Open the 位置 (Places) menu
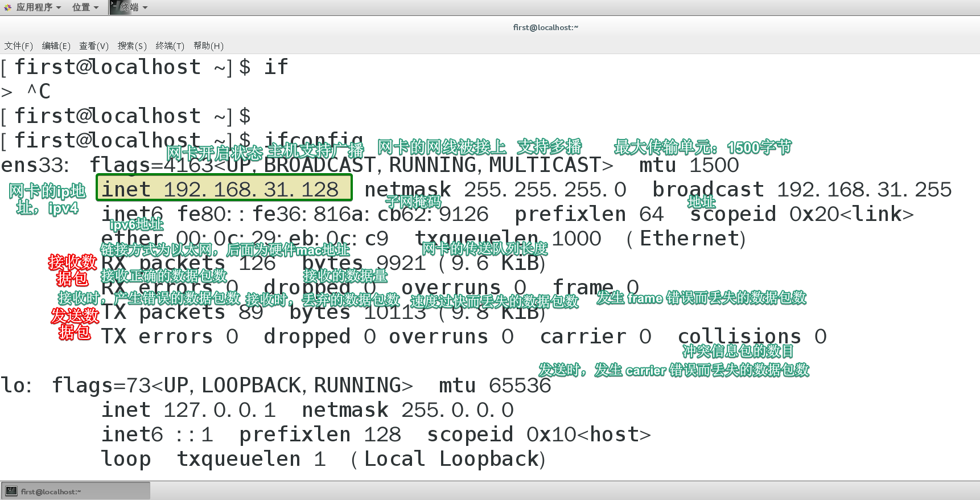 click(x=85, y=7)
